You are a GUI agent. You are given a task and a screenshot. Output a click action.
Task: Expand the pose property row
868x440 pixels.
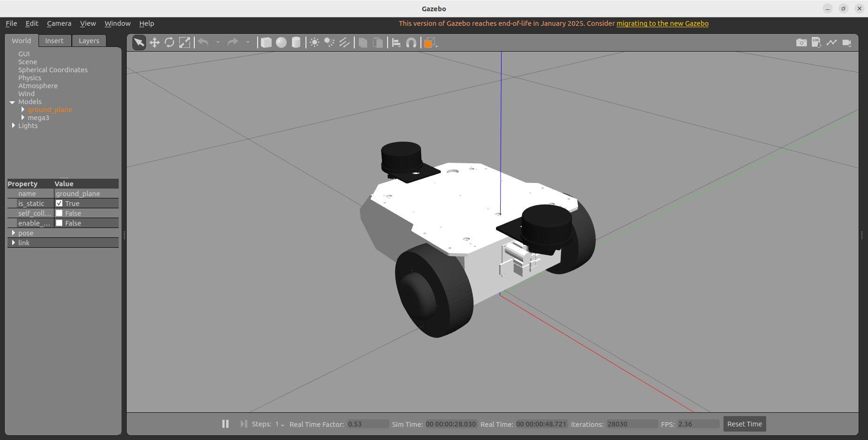pyautogui.click(x=13, y=233)
